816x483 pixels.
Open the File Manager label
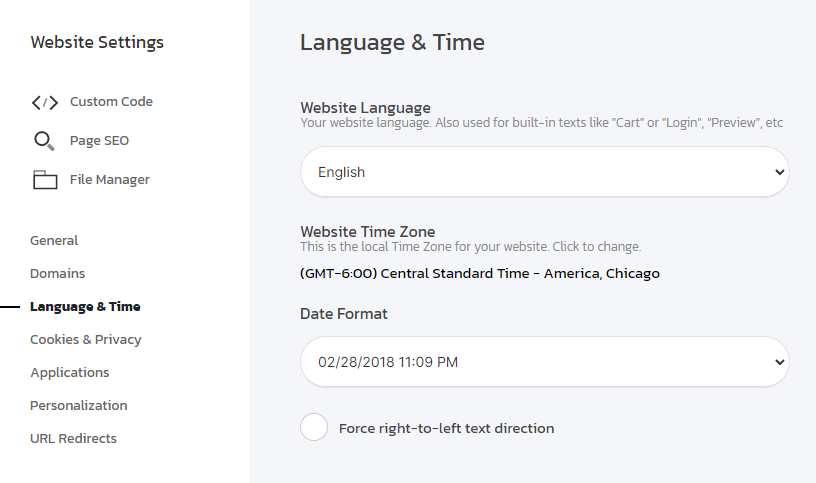[x=109, y=180]
